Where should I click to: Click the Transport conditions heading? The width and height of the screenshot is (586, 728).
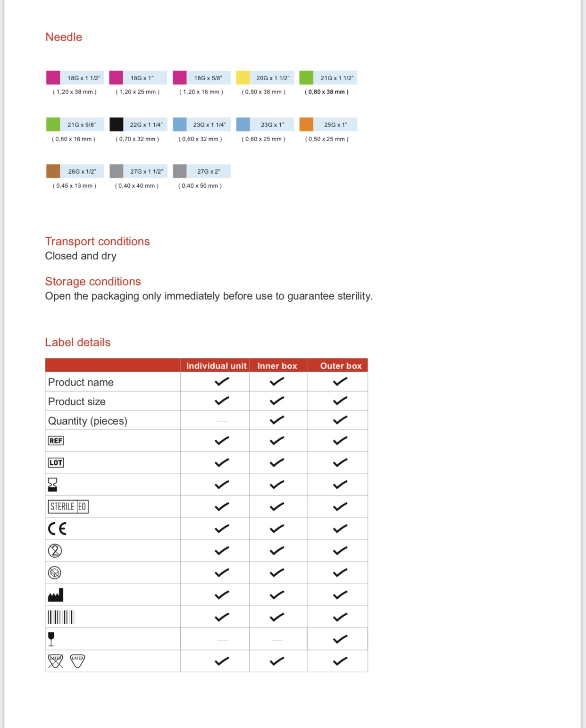[x=97, y=241]
